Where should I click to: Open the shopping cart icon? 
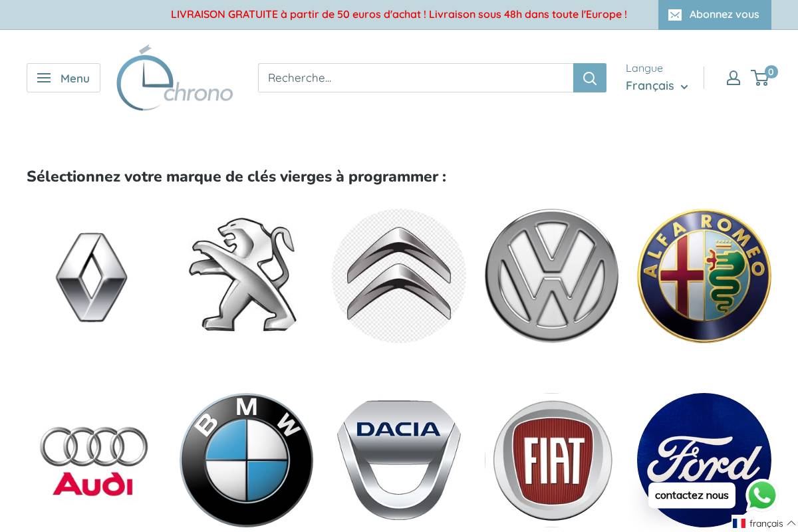pyautogui.click(x=760, y=78)
